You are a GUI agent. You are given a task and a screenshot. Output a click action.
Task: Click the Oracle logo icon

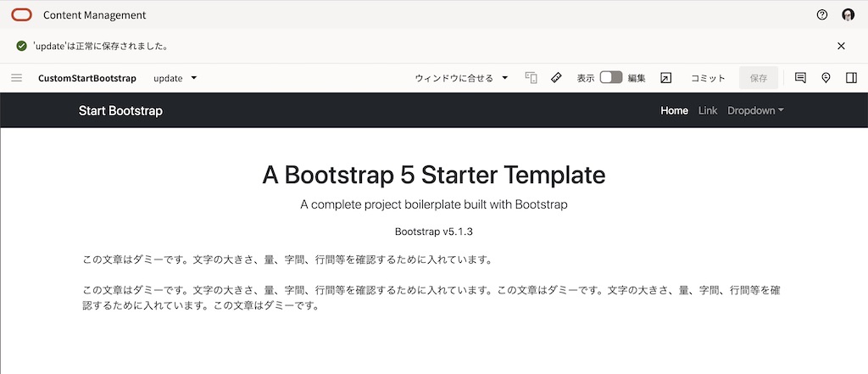click(x=22, y=14)
